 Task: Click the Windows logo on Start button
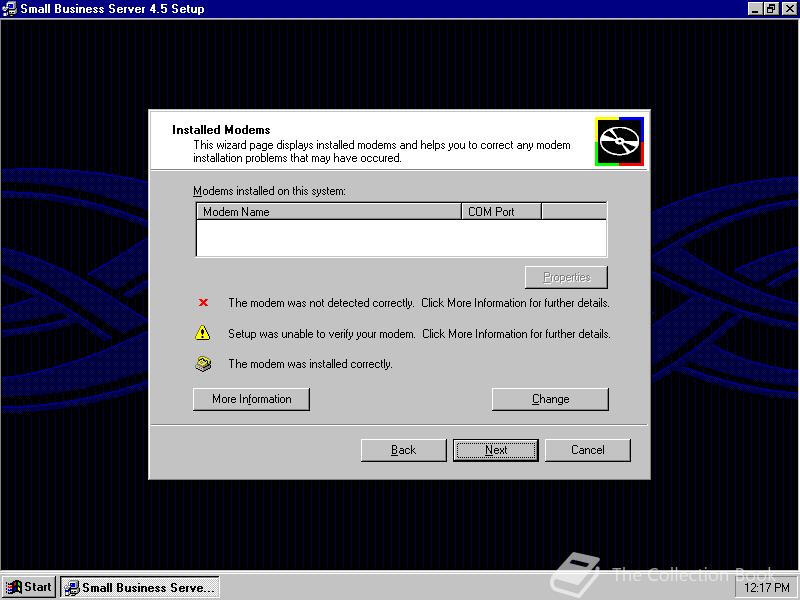(x=13, y=587)
